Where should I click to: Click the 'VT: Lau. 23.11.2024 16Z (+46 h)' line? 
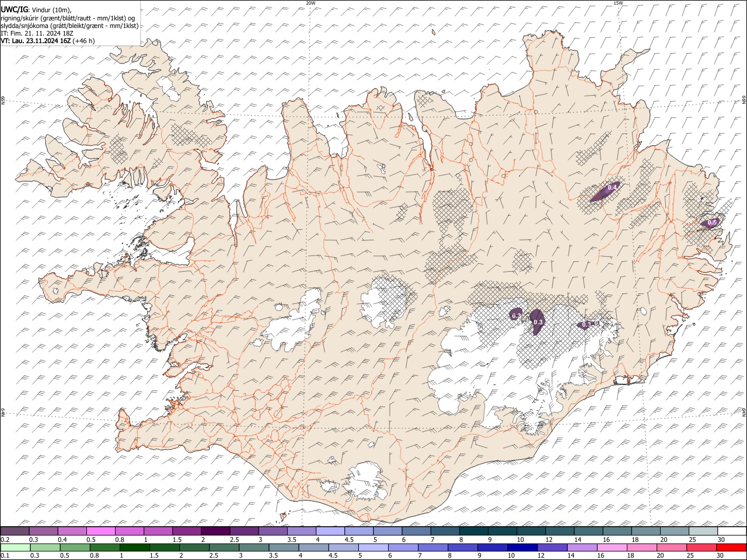pyautogui.click(x=48, y=41)
